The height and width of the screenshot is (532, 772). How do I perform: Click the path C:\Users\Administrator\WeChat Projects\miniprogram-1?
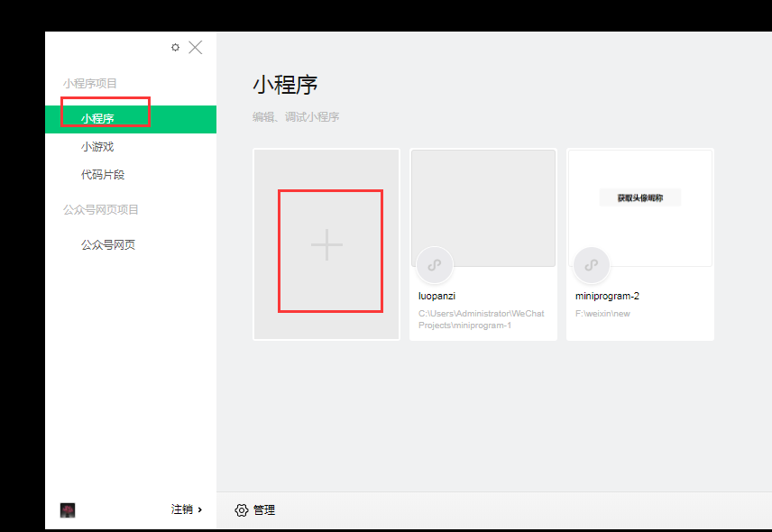(x=481, y=319)
